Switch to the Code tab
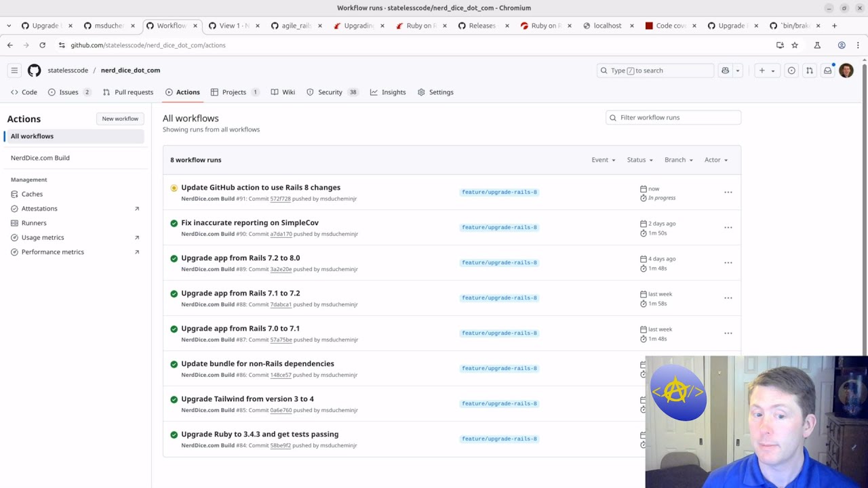 pos(24,92)
